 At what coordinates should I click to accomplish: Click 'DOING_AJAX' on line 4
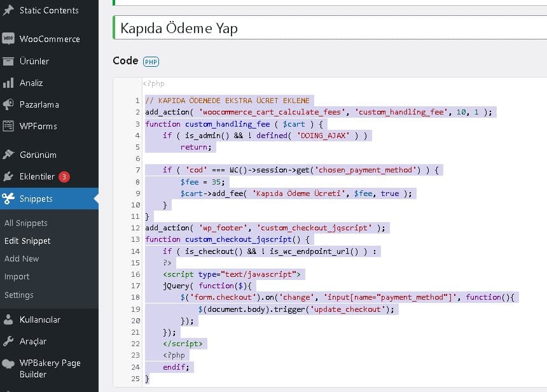323,136
